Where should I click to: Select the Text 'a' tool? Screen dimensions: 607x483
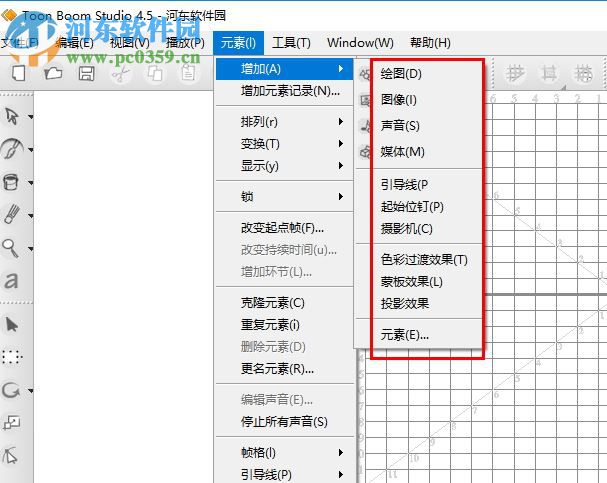pyautogui.click(x=11, y=280)
